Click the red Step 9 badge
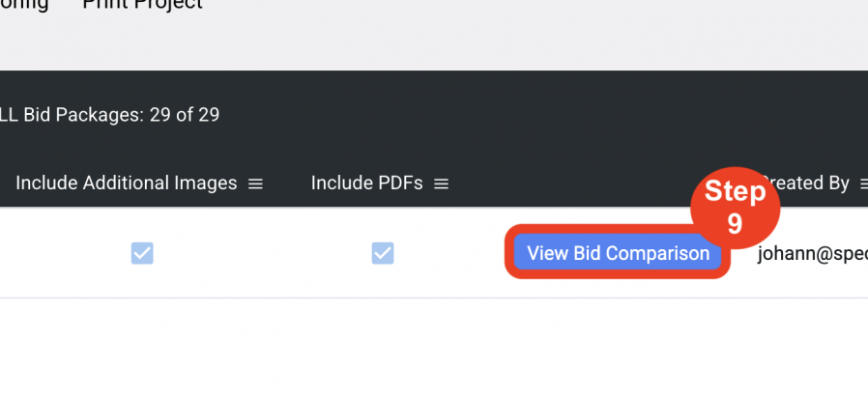868x396 pixels. 736,208
